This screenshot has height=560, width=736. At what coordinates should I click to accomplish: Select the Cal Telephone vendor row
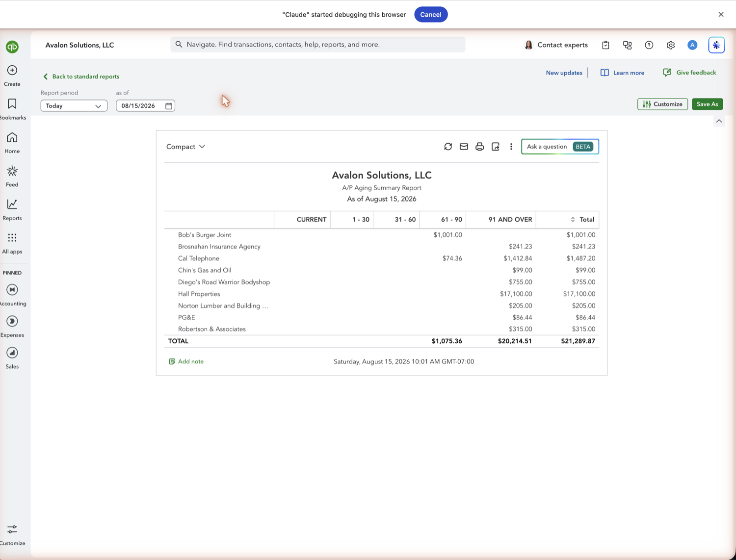click(x=199, y=258)
